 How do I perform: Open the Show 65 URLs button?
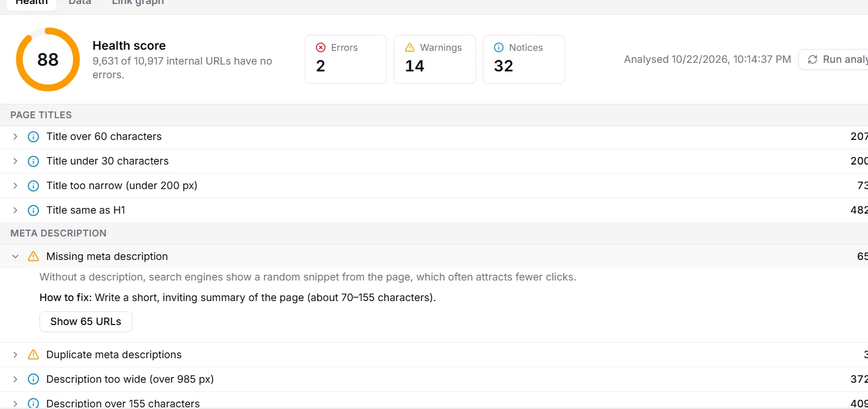(86, 322)
